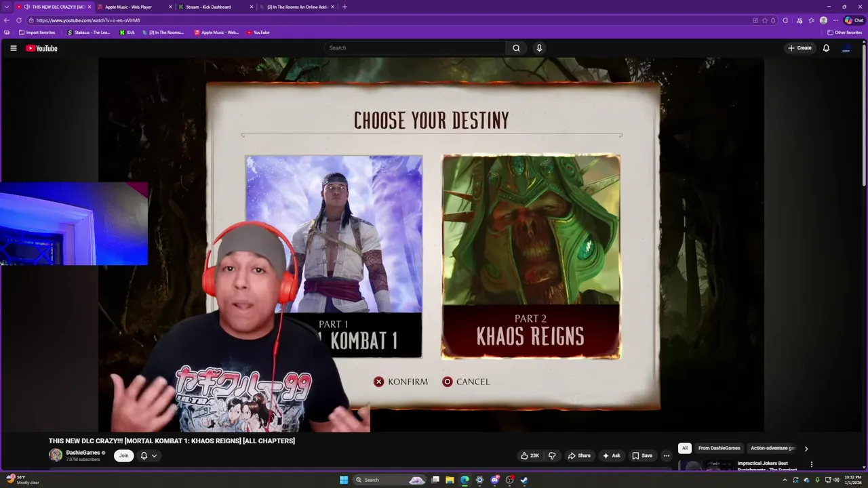Click the Create button on YouTube
Screen dimensions: 868x488
click(800, 48)
